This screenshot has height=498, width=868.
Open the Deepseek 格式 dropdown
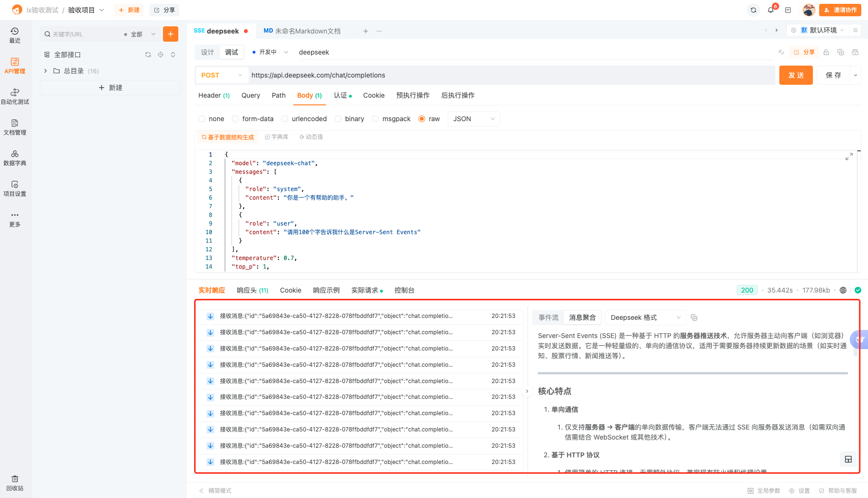click(645, 317)
